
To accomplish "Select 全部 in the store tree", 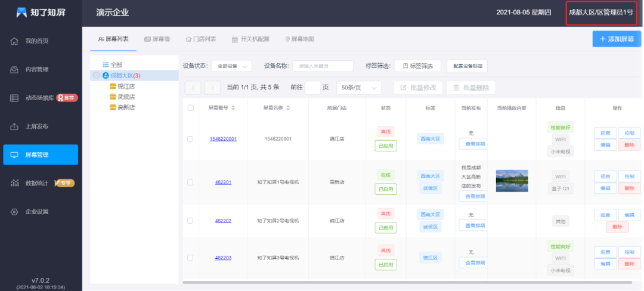I will tap(116, 65).
